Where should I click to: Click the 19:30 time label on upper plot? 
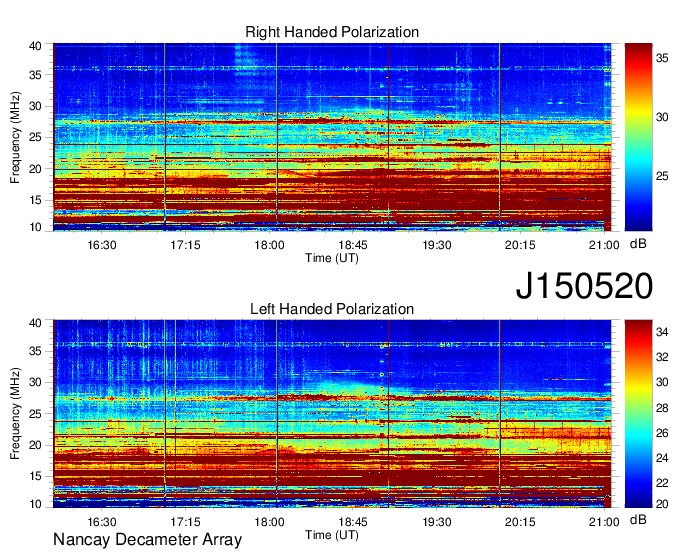click(437, 245)
